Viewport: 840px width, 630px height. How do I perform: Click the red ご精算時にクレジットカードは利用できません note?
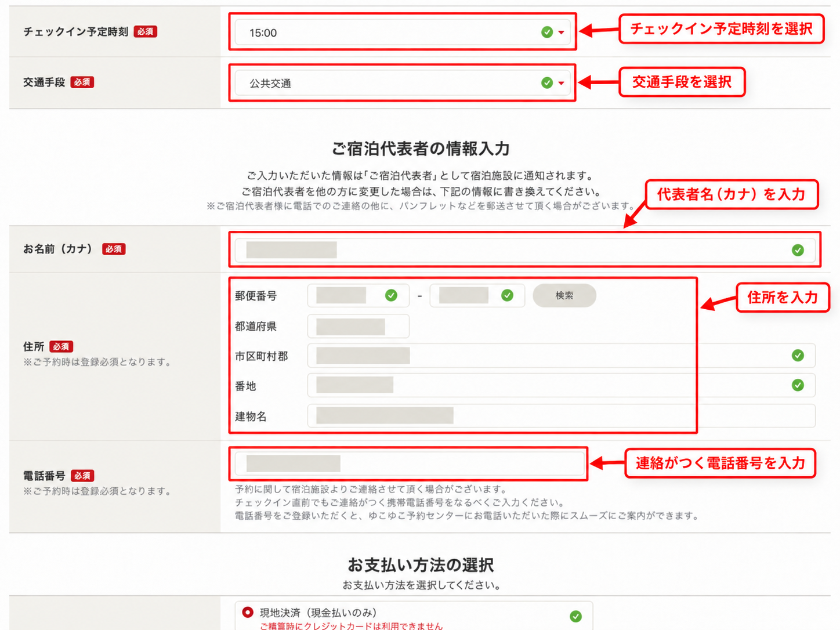click(x=351, y=626)
